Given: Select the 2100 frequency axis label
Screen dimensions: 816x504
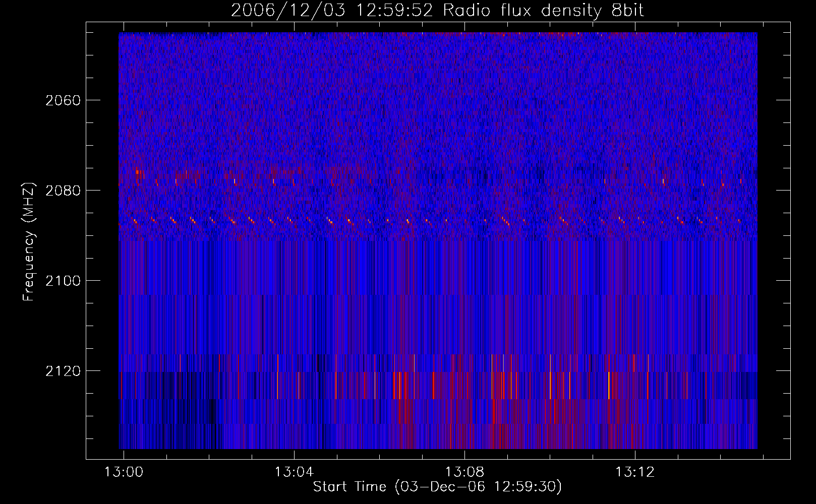Looking at the screenshot, I should pos(63,281).
